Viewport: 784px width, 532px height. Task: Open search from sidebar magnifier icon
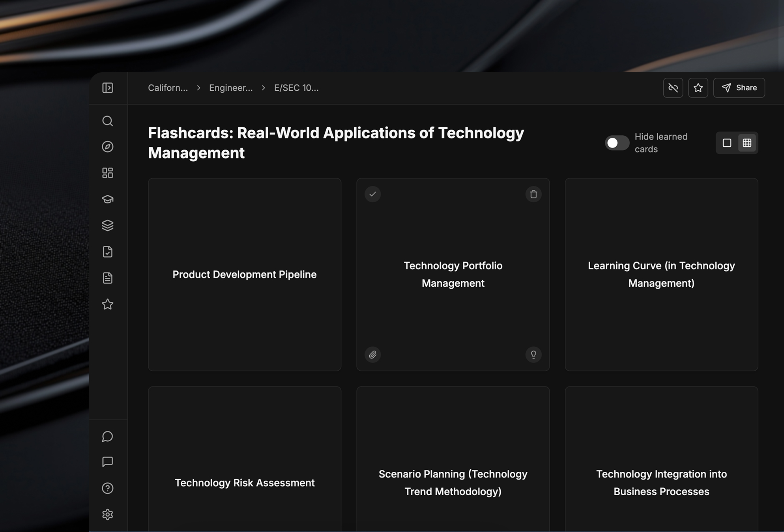pos(107,121)
